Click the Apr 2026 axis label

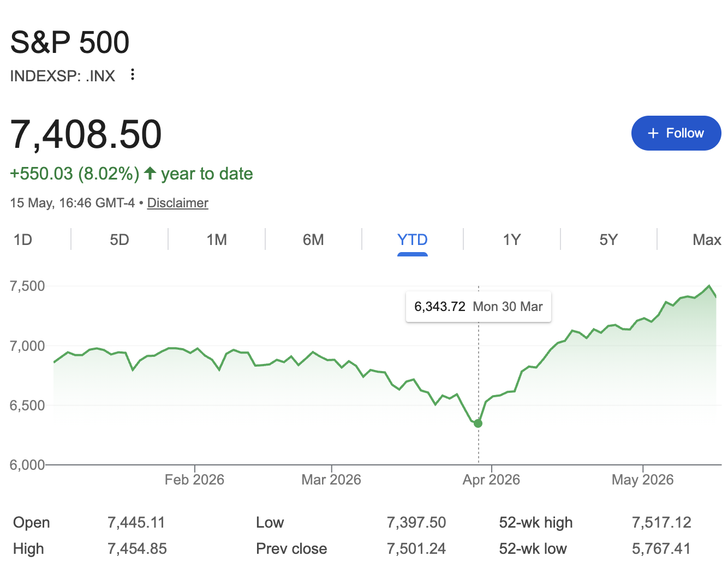[491, 480]
